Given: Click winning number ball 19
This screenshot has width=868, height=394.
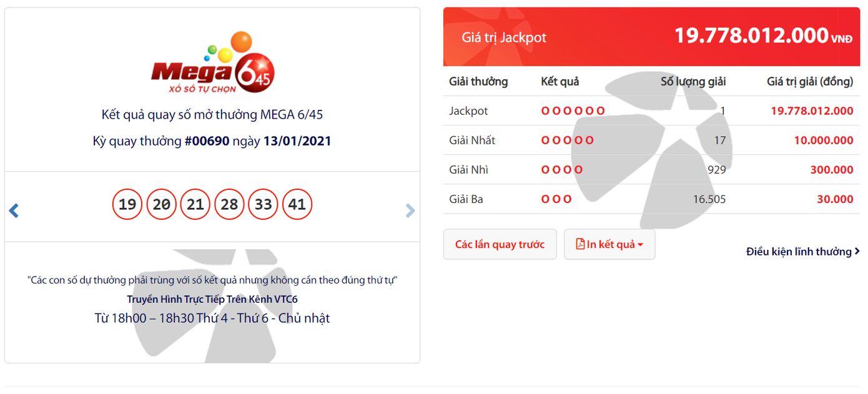Looking at the screenshot, I should (127, 205).
